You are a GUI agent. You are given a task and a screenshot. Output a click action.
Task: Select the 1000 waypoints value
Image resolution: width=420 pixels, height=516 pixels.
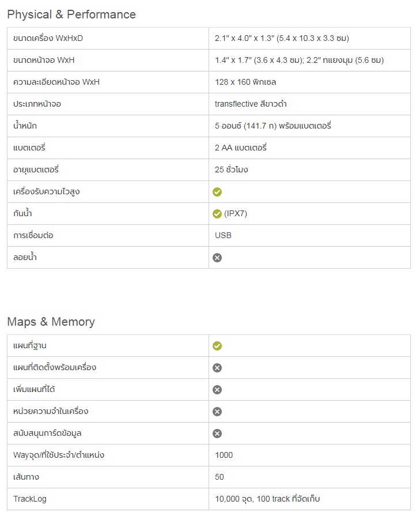pos(224,455)
